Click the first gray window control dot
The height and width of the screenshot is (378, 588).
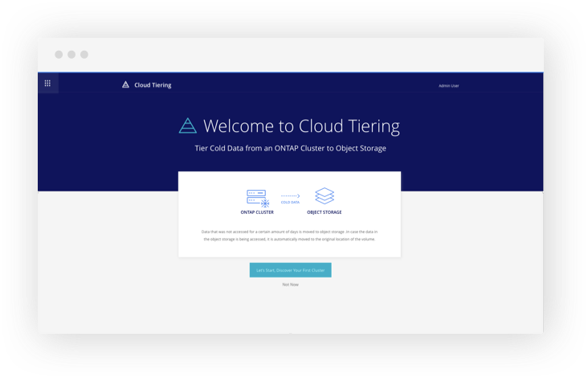tap(59, 55)
